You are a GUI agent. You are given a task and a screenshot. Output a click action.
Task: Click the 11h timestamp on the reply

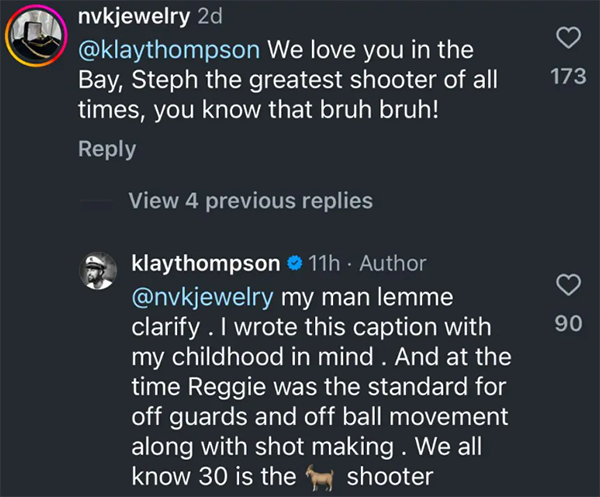coord(326,264)
